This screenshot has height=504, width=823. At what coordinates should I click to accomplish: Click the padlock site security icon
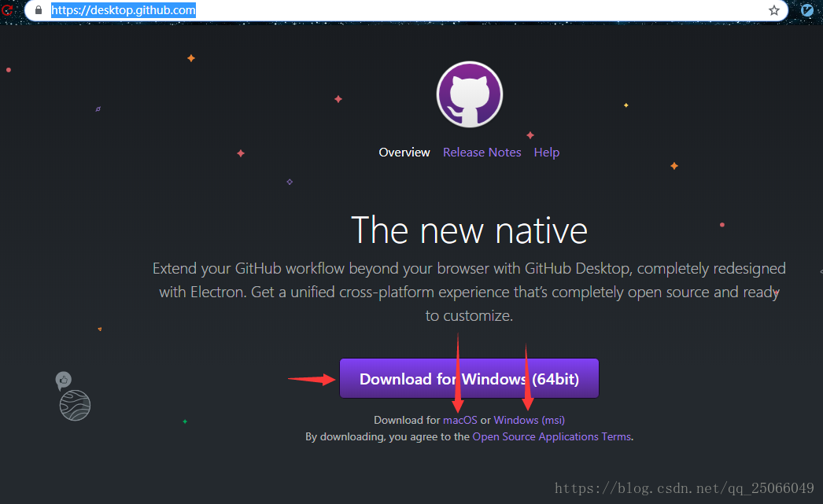point(39,10)
